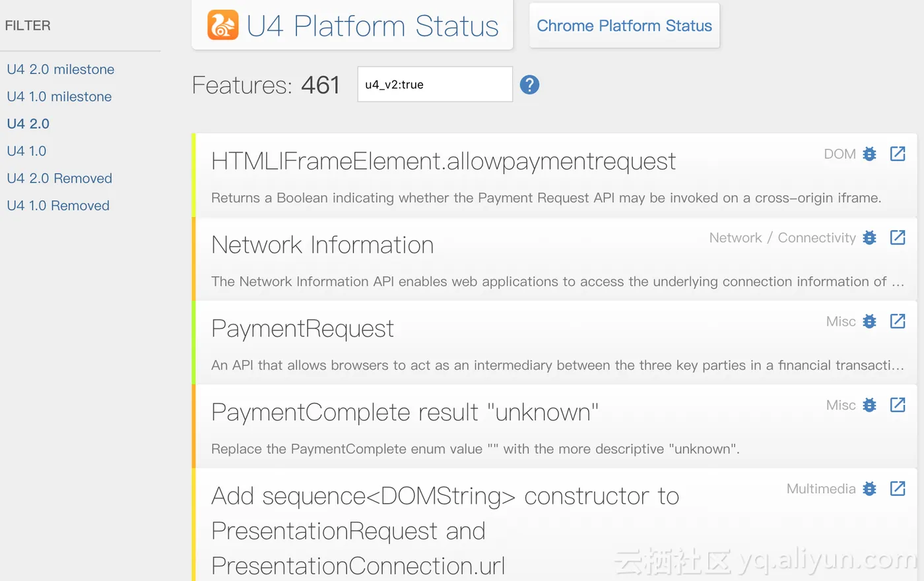Click description "Replace the PaymentComplete enum value"

click(x=475, y=449)
